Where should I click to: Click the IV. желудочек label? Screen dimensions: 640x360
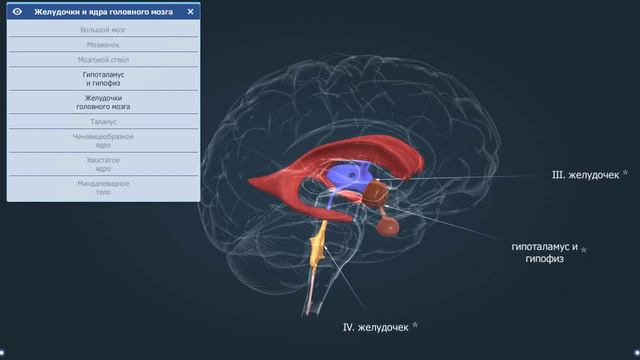click(376, 327)
